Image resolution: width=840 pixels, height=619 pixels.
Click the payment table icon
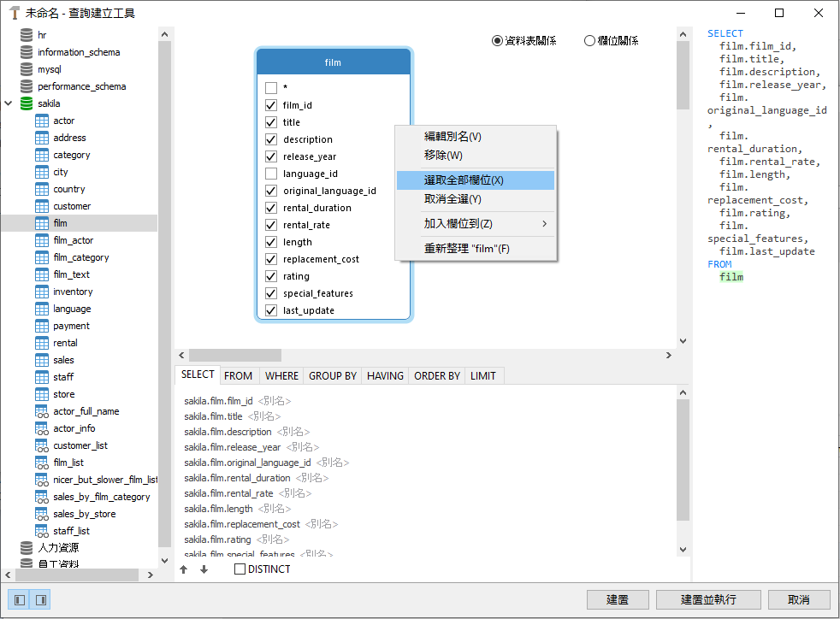(42, 326)
